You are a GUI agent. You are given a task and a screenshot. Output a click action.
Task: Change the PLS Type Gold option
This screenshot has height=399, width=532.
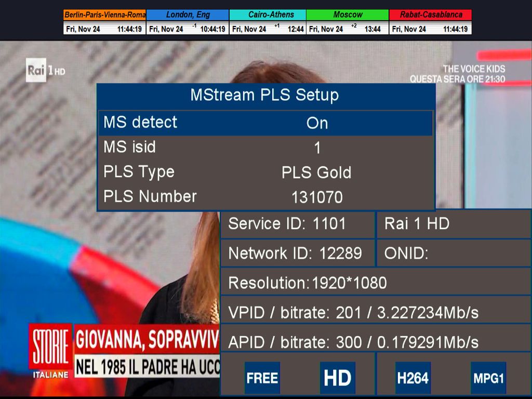tap(316, 172)
